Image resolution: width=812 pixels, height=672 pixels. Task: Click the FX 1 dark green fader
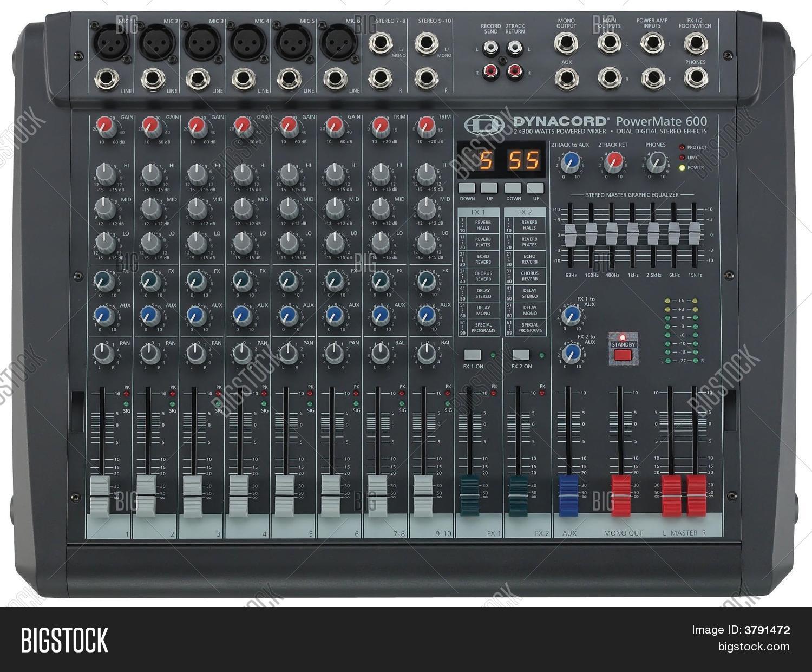tap(470, 495)
